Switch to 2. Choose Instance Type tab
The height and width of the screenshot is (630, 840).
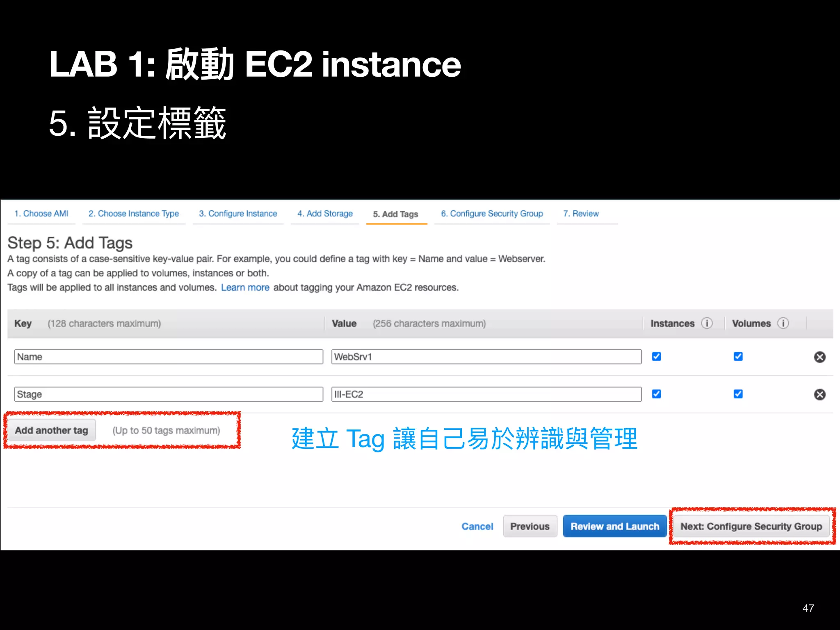click(x=134, y=214)
